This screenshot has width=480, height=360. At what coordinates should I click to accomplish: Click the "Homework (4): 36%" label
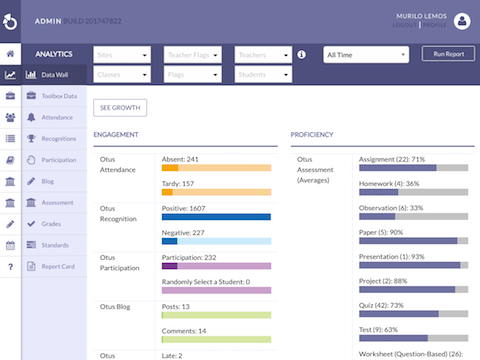389,184
